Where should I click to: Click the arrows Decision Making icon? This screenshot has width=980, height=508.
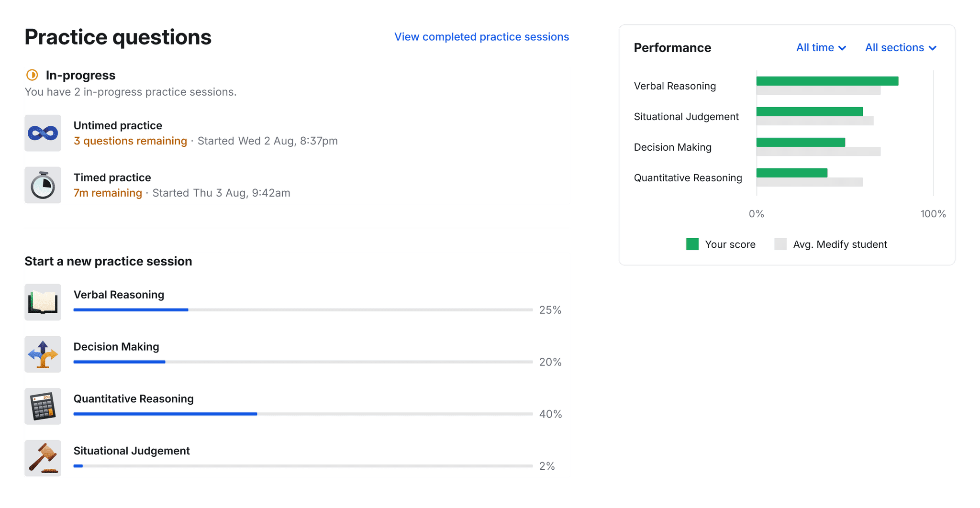point(43,354)
